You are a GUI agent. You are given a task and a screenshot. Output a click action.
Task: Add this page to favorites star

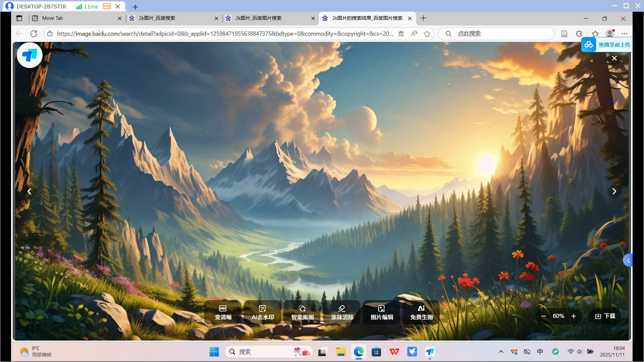pyautogui.click(x=427, y=34)
